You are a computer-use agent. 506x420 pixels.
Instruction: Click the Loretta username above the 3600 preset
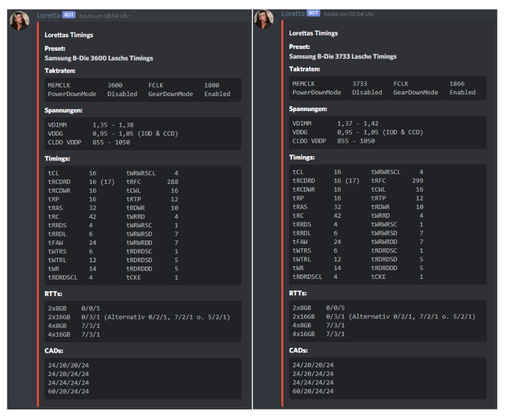click(x=48, y=15)
